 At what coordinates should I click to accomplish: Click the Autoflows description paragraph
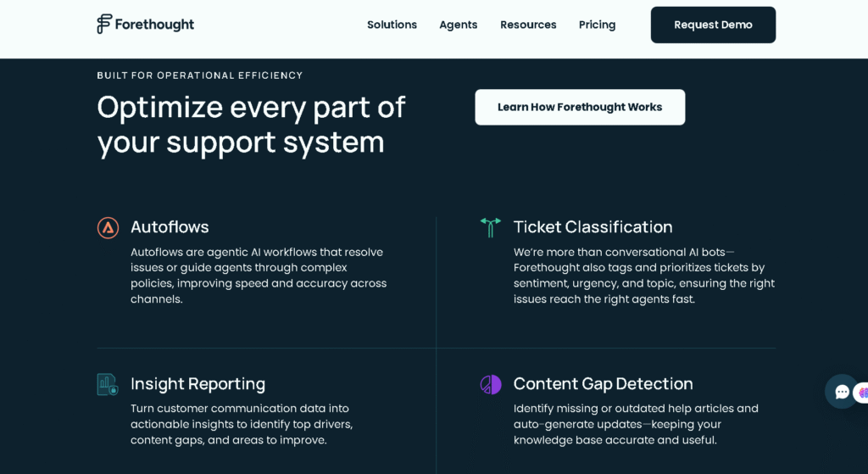point(259,276)
